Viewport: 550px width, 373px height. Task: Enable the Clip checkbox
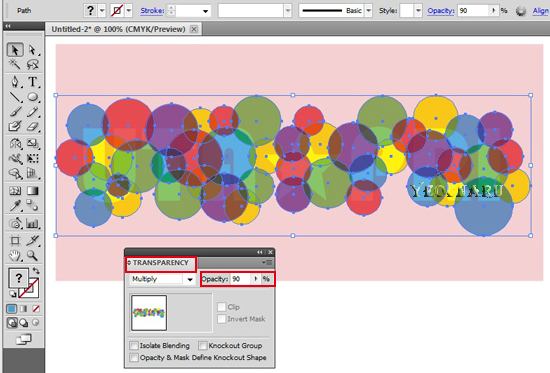point(221,307)
